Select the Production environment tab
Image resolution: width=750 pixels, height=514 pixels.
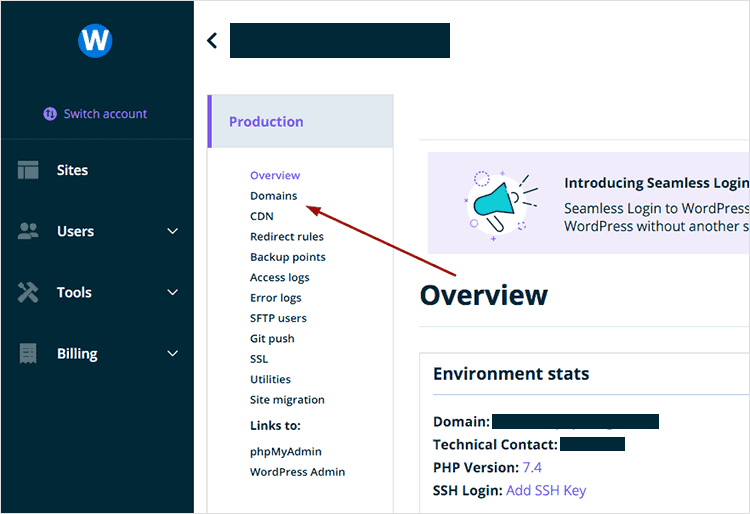pyautogui.click(x=266, y=122)
